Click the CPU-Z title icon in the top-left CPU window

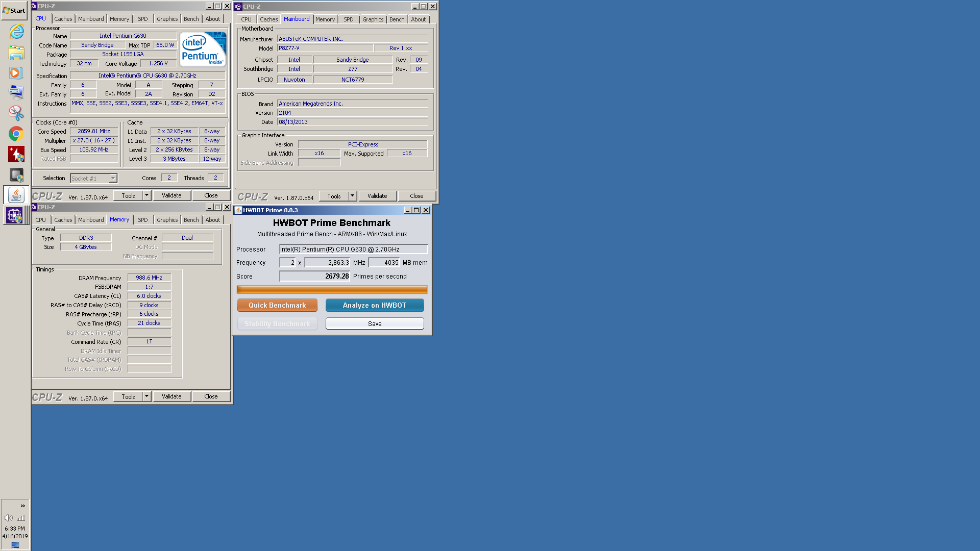34,6
